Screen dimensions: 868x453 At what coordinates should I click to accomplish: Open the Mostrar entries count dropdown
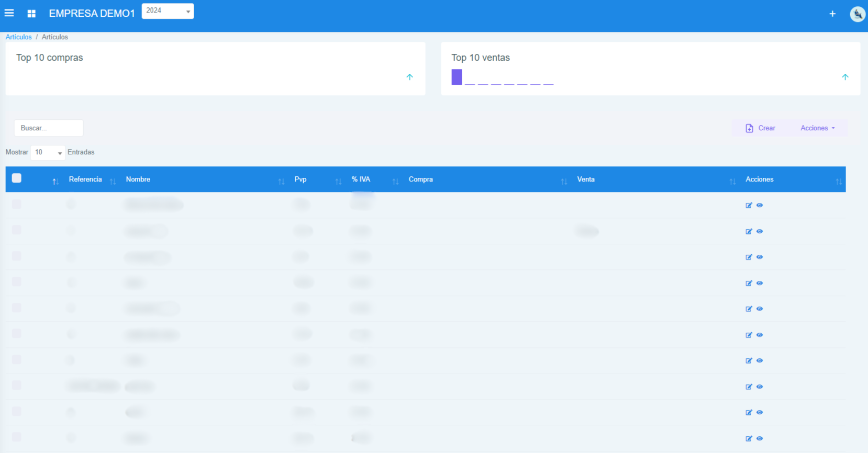(48, 152)
